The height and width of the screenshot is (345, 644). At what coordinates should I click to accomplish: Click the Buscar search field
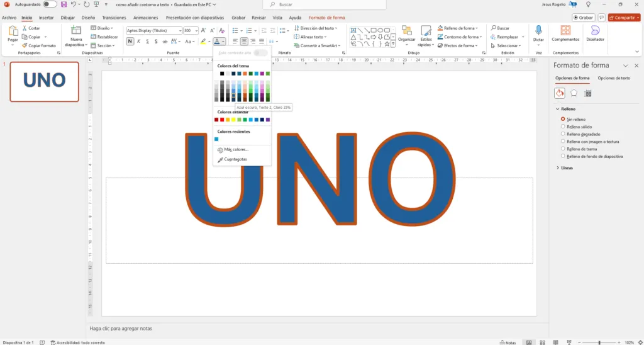click(x=325, y=4)
